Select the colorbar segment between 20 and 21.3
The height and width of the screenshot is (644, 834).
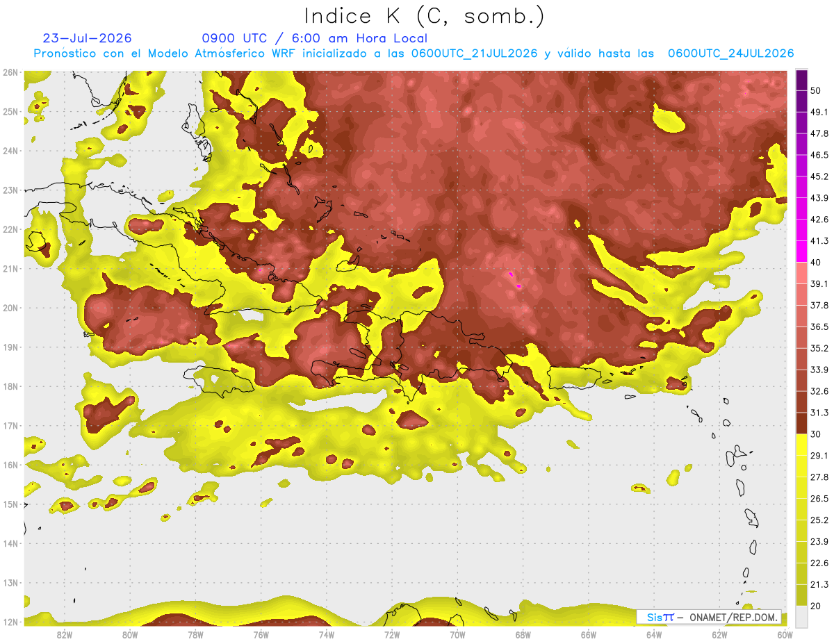[x=801, y=595]
